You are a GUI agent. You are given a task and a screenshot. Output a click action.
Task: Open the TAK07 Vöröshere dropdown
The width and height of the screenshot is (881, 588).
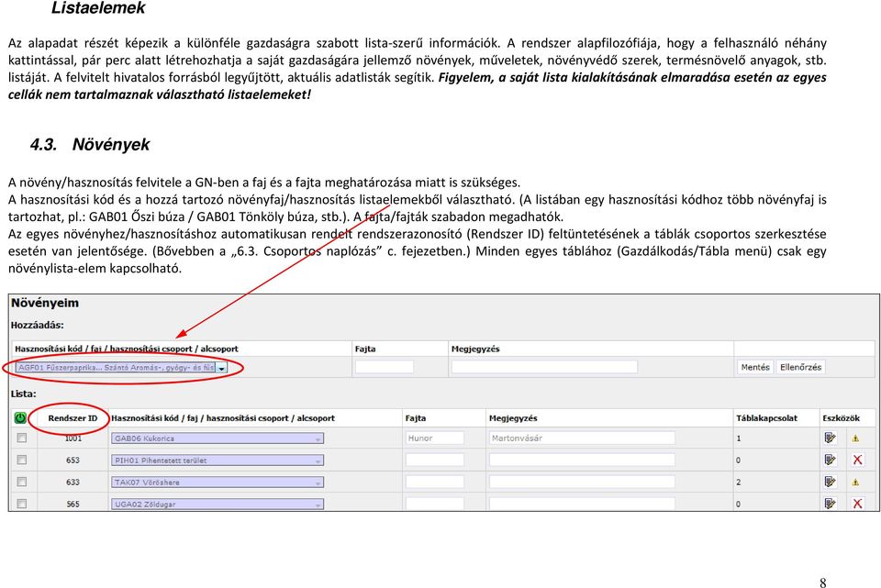click(217, 482)
